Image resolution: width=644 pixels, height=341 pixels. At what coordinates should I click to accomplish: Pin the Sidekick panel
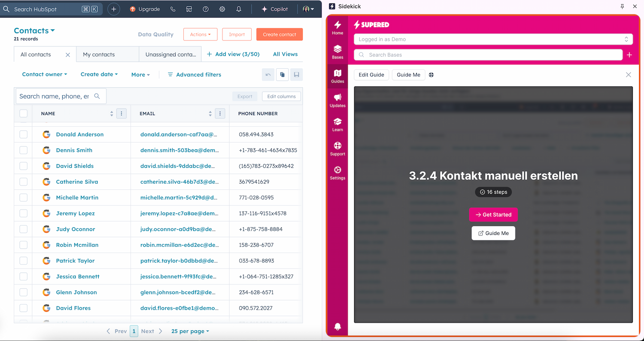pos(623,6)
